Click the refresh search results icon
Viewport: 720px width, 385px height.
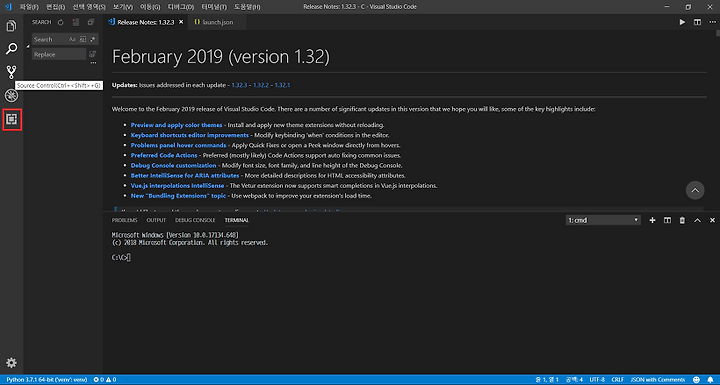[61, 22]
